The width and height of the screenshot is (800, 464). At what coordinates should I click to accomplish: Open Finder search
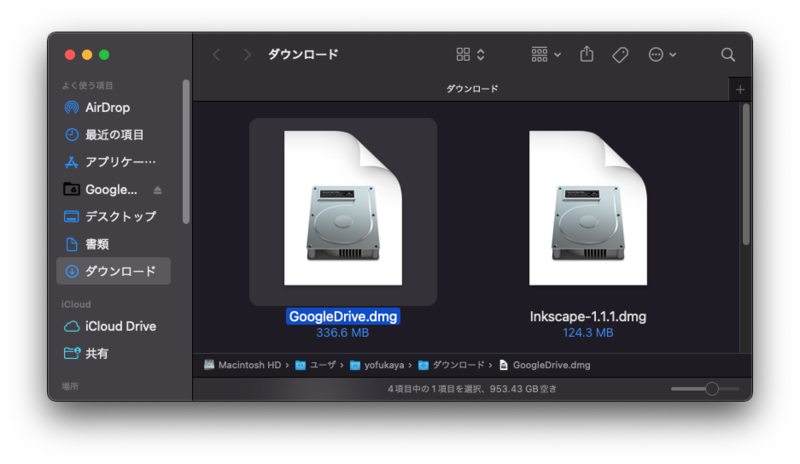click(728, 55)
